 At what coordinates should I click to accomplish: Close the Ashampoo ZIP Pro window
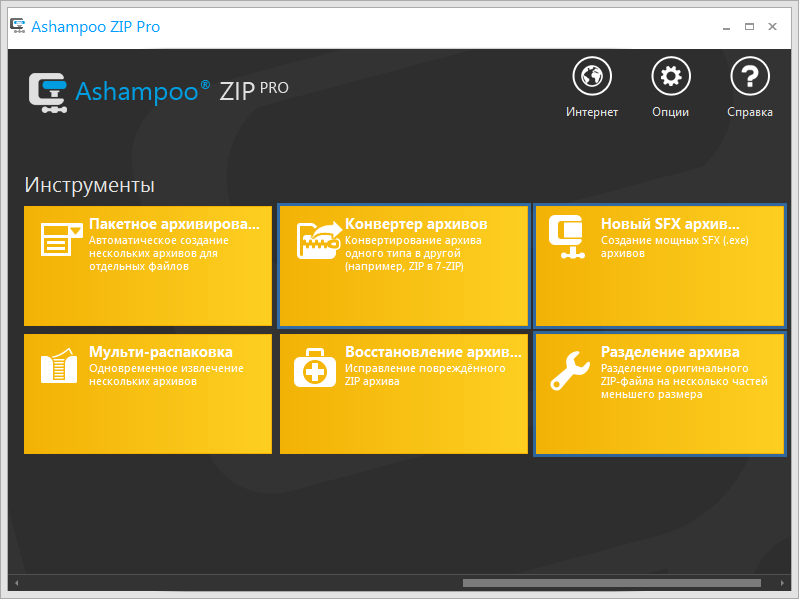point(773,26)
